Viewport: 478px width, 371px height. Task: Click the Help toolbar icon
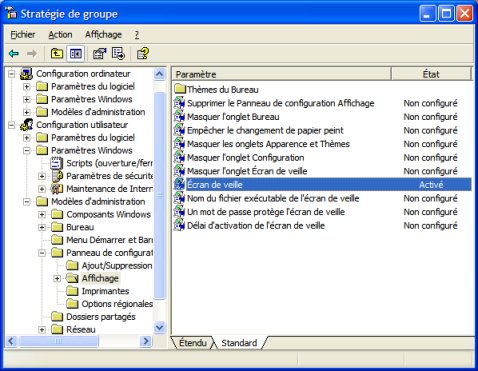click(143, 53)
